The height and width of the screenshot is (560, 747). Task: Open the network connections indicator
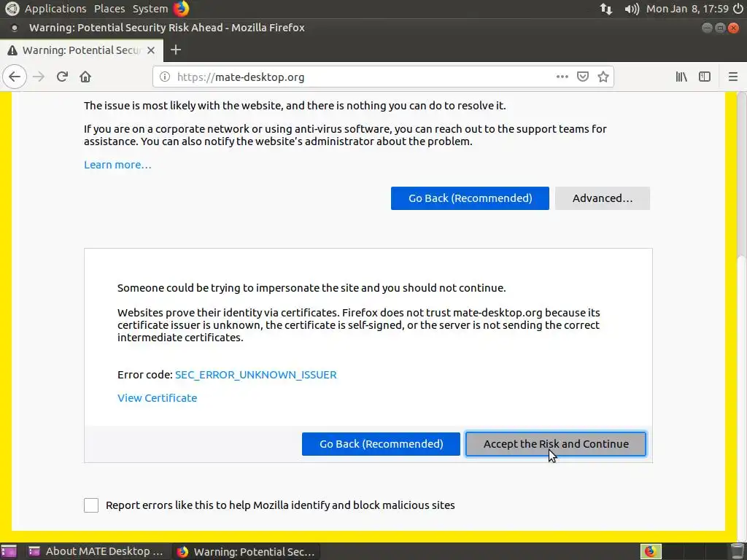coord(606,9)
